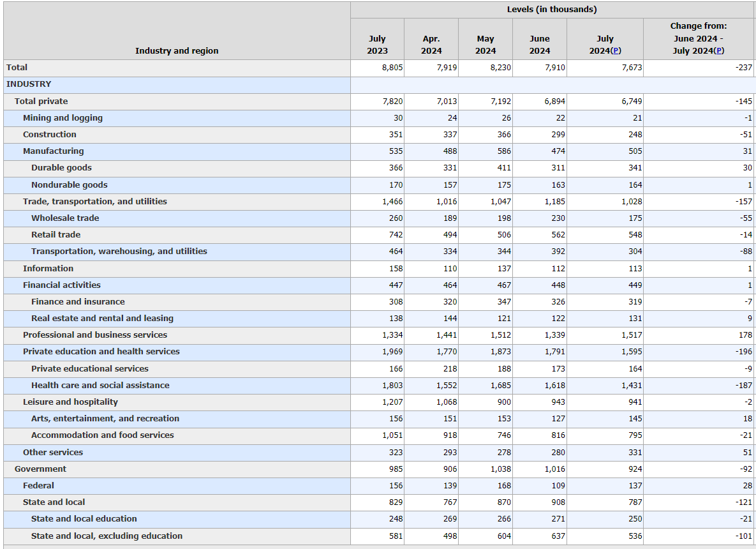Select the State and local education label

(x=84, y=519)
